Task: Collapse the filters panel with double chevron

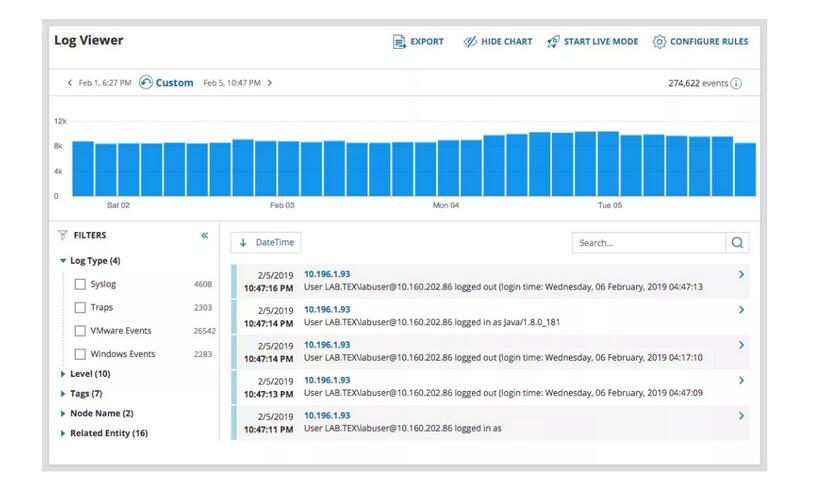Action: (205, 236)
